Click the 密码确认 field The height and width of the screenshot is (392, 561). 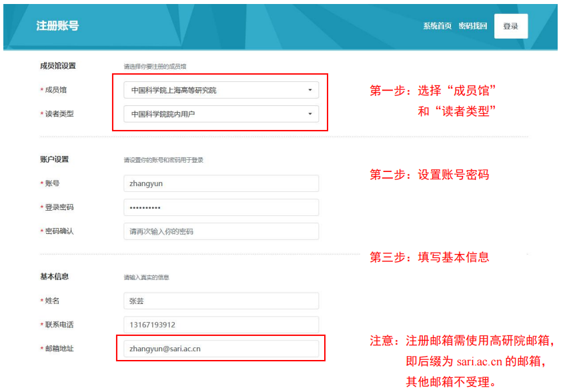click(221, 231)
